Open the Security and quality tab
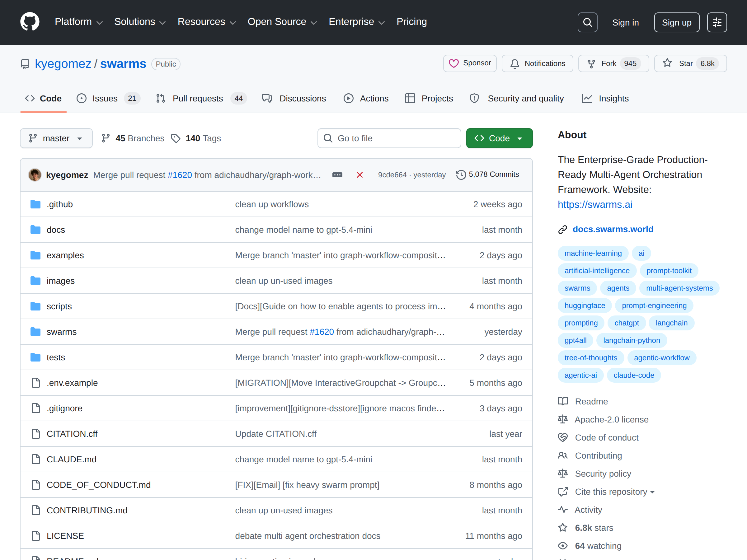Image resolution: width=747 pixels, height=560 pixels. coord(517,99)
